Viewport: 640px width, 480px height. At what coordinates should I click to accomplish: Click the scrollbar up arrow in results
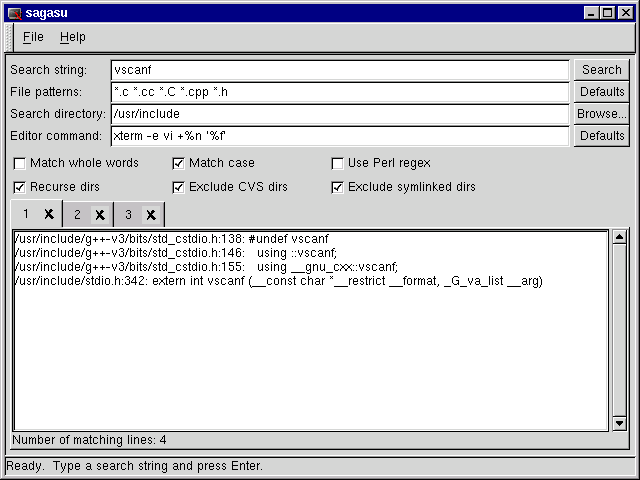[619, 238]
